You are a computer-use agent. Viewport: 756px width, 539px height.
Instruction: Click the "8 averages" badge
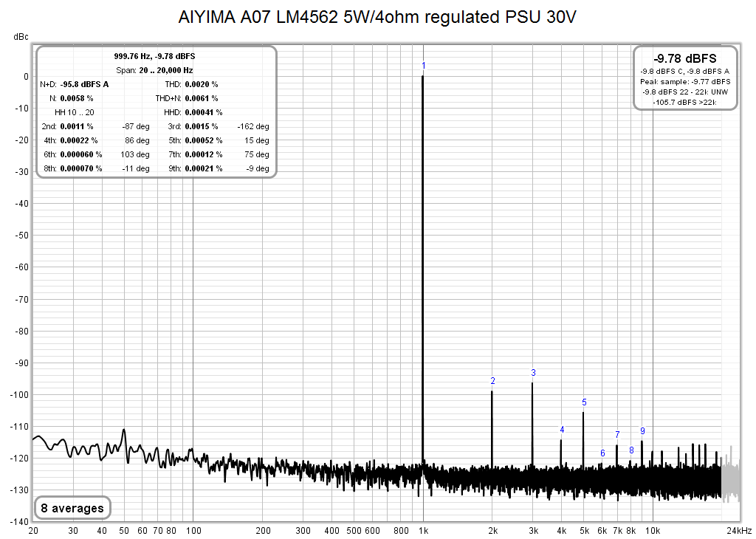pyautogui.click(x=72, y=508)
